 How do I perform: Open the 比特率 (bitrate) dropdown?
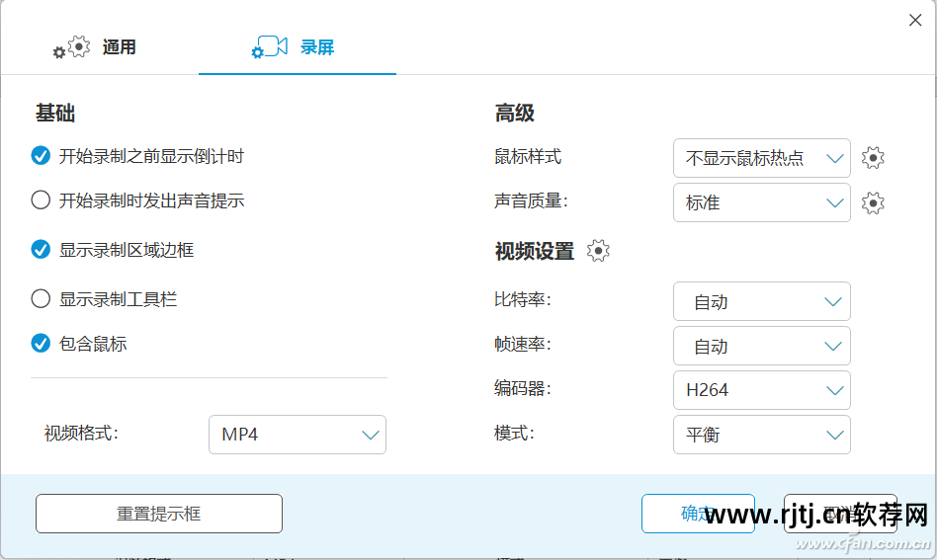761,302
